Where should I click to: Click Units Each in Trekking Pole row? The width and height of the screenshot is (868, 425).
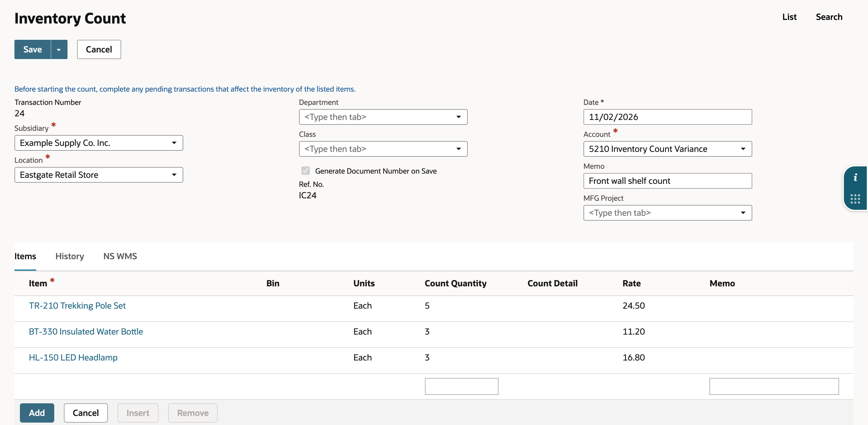pyautogui.click(x=362, y=306)
